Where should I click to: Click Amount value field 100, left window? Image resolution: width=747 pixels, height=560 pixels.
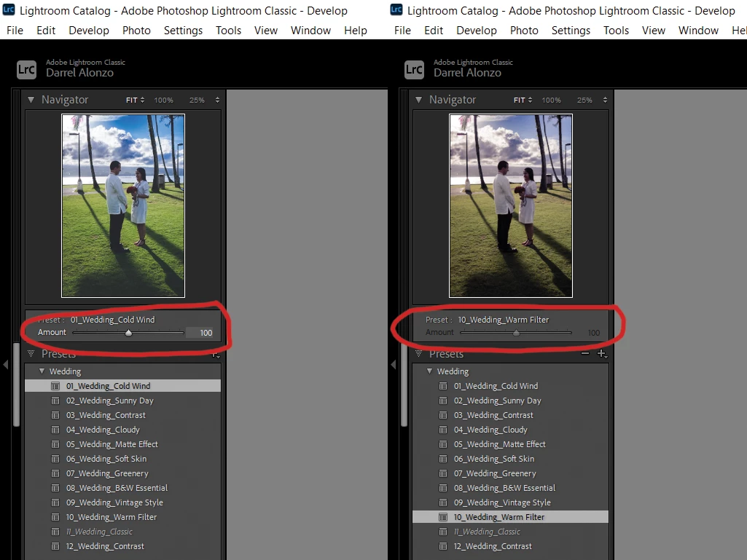pyautogui.click(x=200, y=333)
